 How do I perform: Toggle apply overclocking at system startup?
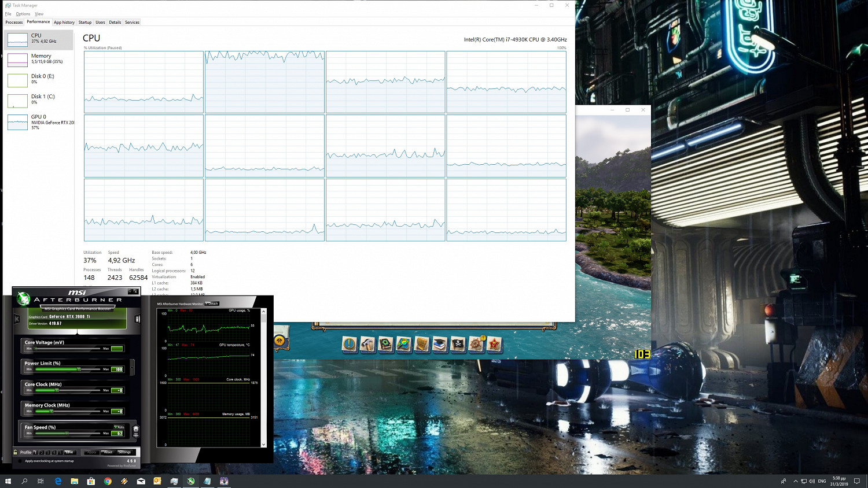coord(20,461)
